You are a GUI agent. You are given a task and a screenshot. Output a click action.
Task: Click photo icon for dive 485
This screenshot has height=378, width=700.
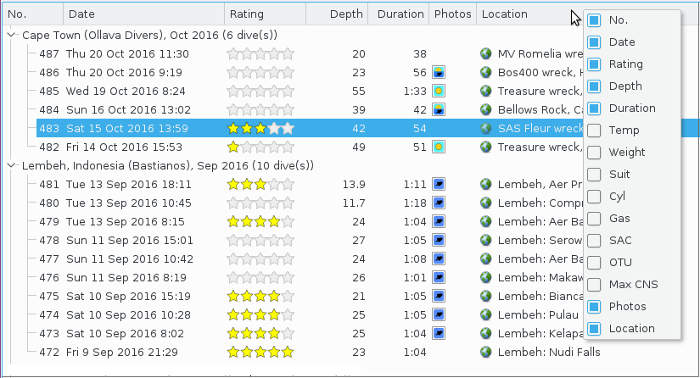click(438, 91)
